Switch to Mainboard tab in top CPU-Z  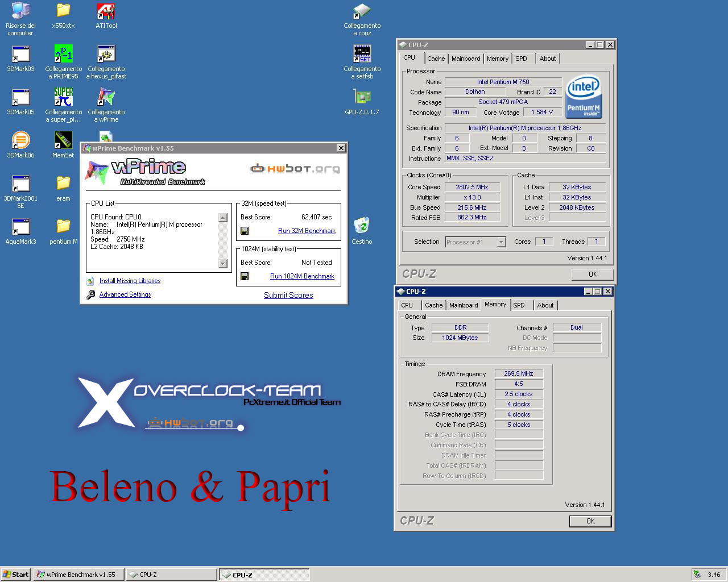pyautogui.click(x=466, y=59)
